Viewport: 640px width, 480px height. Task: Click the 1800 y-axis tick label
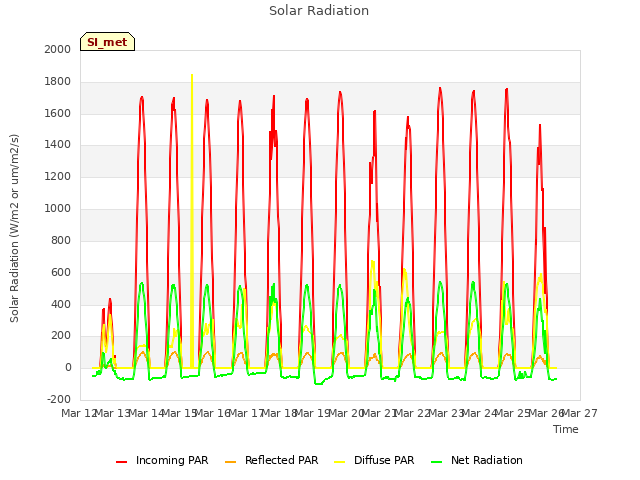[x=58, y=82]
